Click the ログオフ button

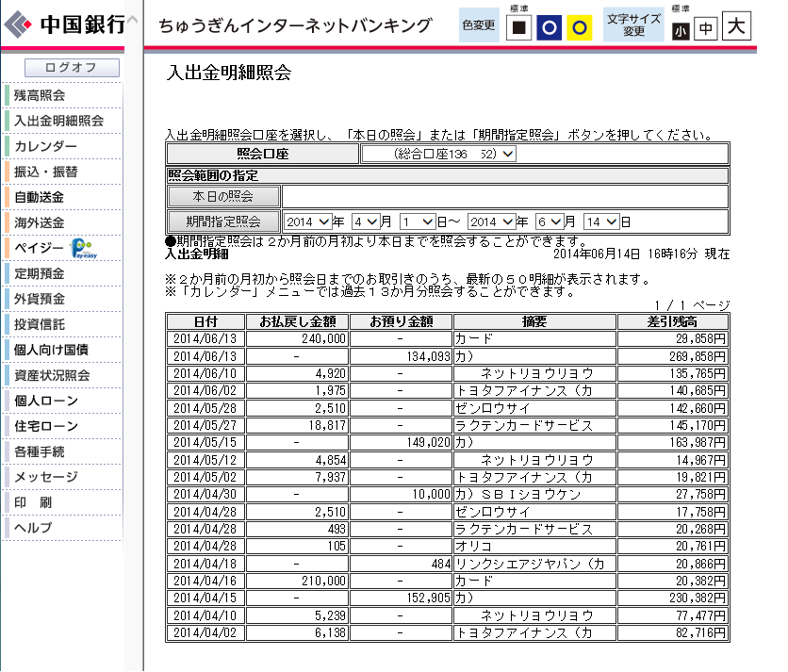coord(72,67)
